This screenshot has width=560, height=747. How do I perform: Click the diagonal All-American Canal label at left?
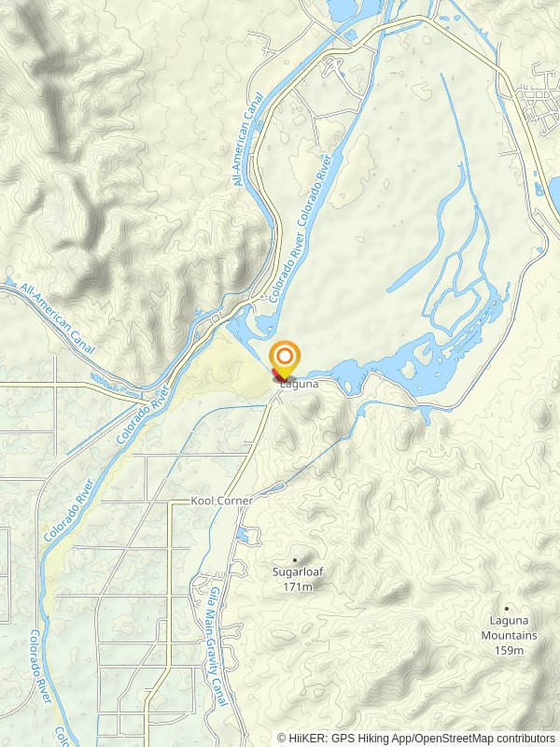tap(57, 317)
